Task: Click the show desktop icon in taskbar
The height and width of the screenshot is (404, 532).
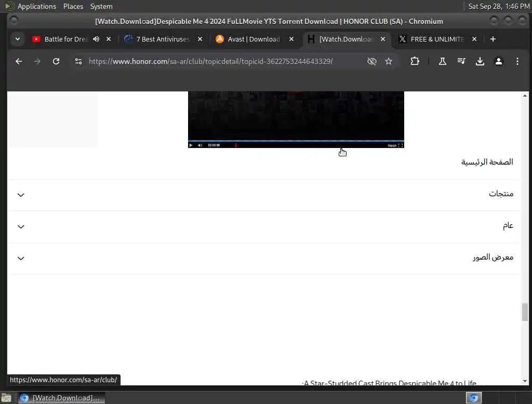Action: [6, 398]
